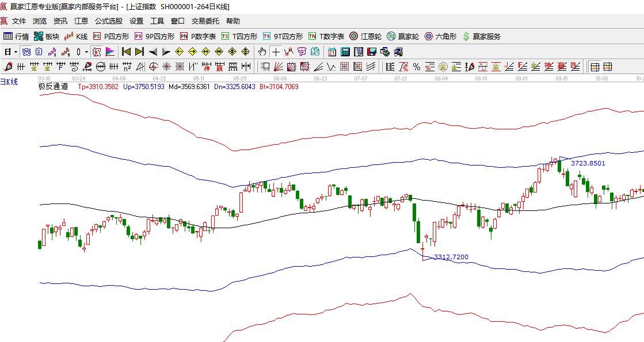
Task: Select the circular Gann target tool
Action: 153,67
